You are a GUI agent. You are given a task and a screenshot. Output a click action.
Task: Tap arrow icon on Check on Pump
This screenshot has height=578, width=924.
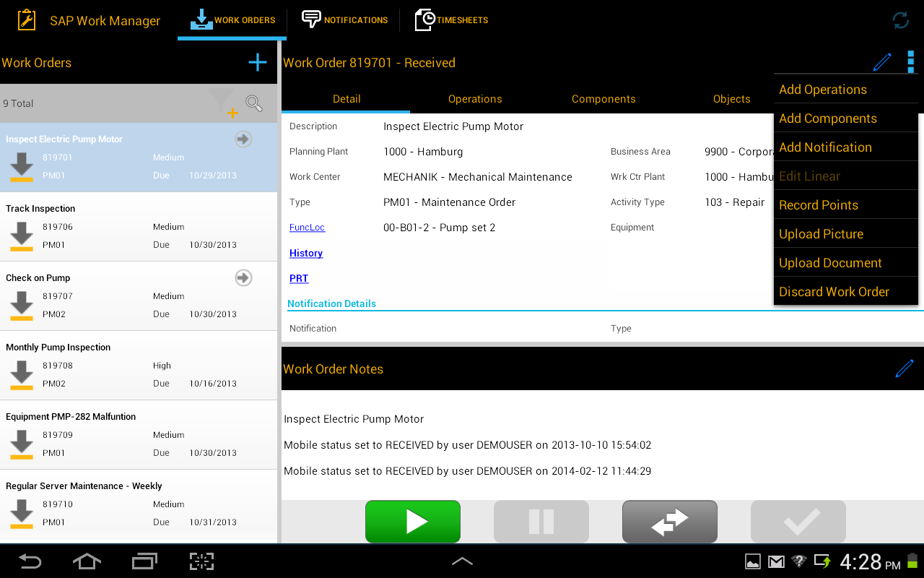click(244, 278)
